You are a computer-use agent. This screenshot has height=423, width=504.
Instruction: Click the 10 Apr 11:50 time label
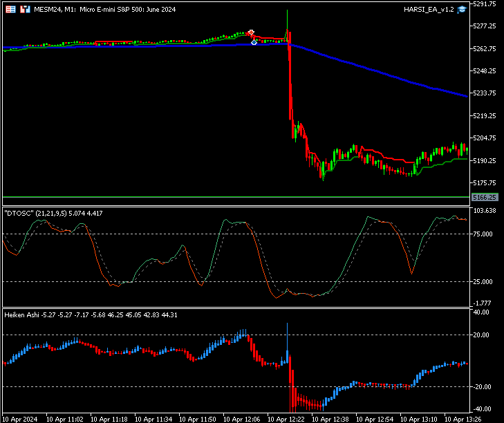pos(198,419)
